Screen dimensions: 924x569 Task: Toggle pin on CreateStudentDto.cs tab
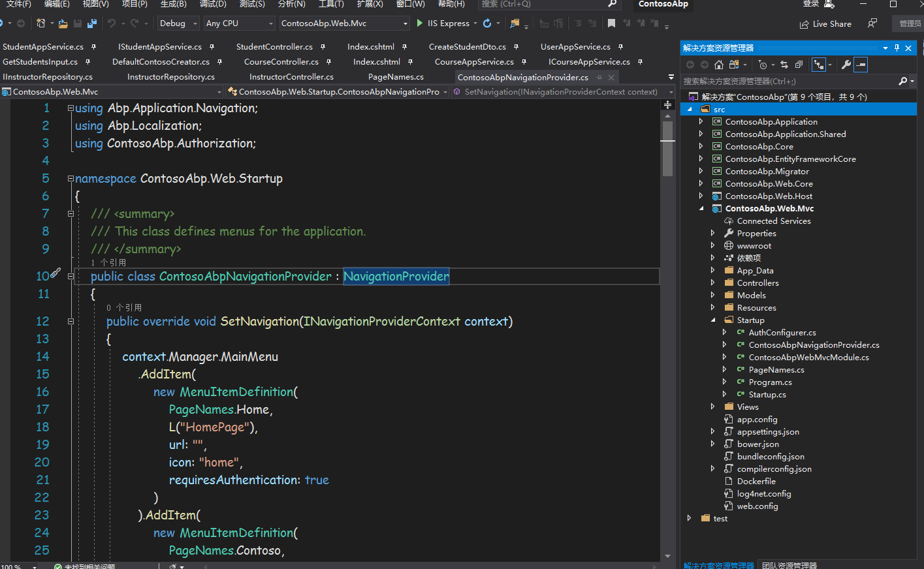coord(516,47)
